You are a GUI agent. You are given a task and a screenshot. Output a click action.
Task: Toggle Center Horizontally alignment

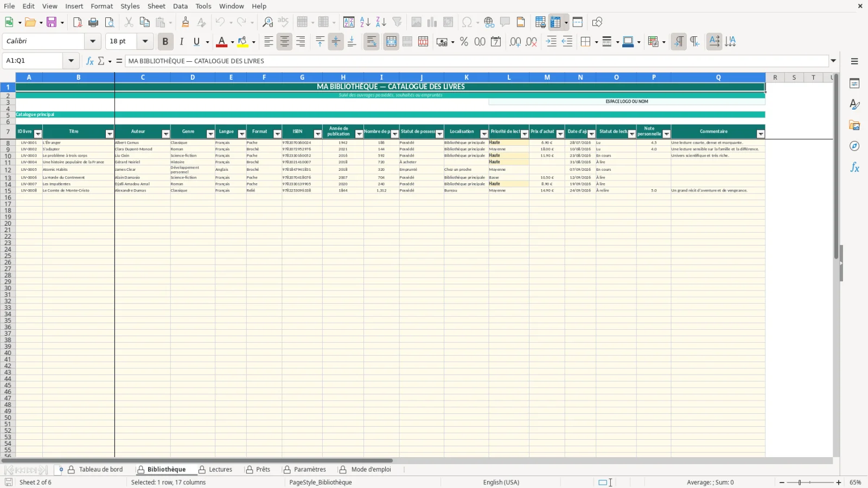284,42
